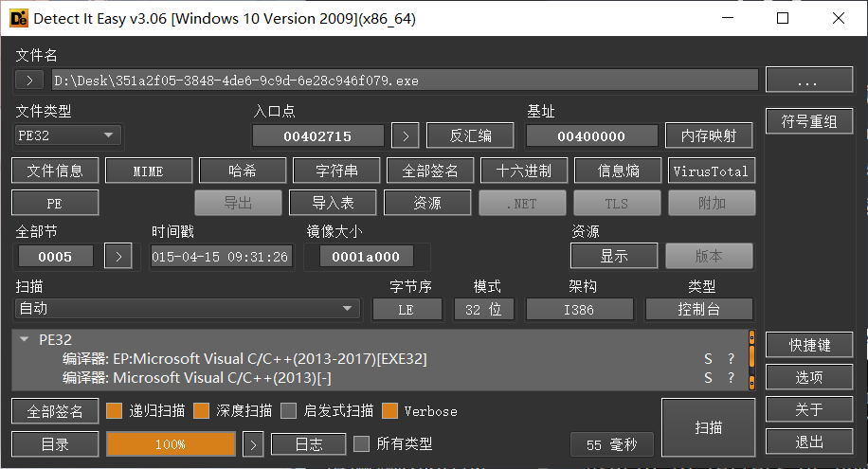868x469 pixels.
Task: Click the 'S' on the second compiler row
Action: click(x=708, y=378)
